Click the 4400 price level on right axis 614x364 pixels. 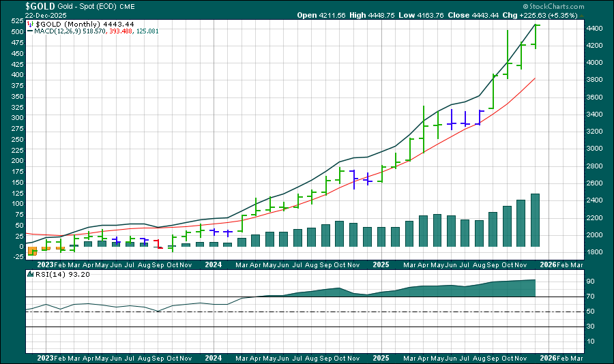coord(595,28)
